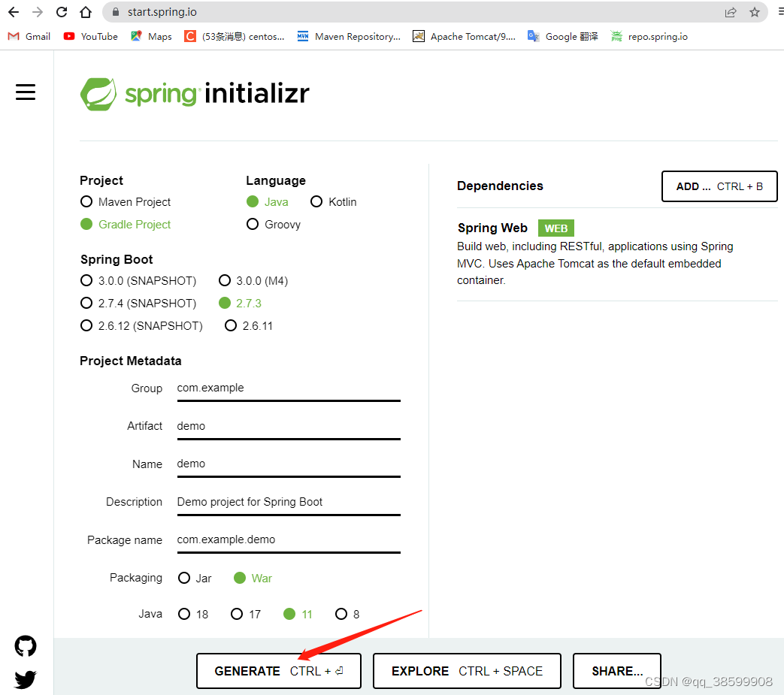Screen dimensions: 784x695
Task: Click the padlock site info icon
Action: pos(116,12)
